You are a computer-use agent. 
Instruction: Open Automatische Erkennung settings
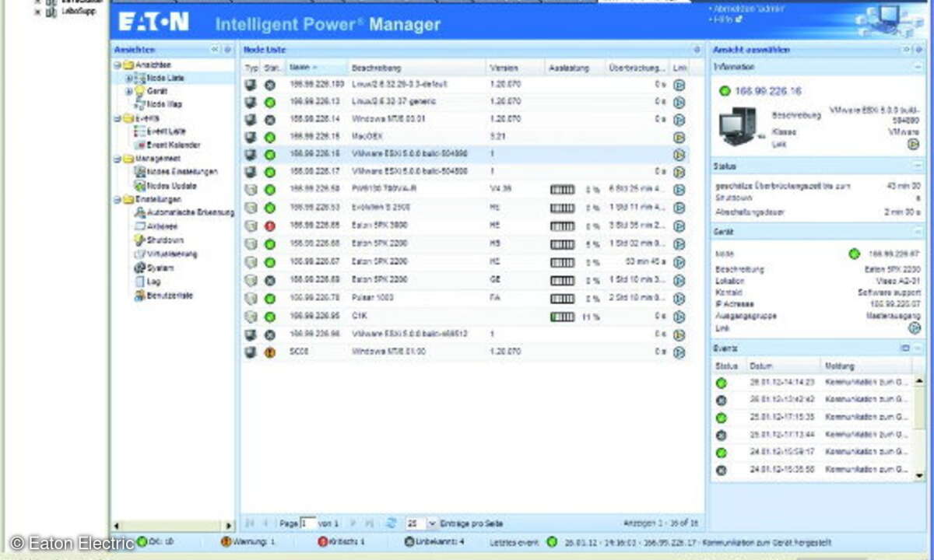pos(190,212)
